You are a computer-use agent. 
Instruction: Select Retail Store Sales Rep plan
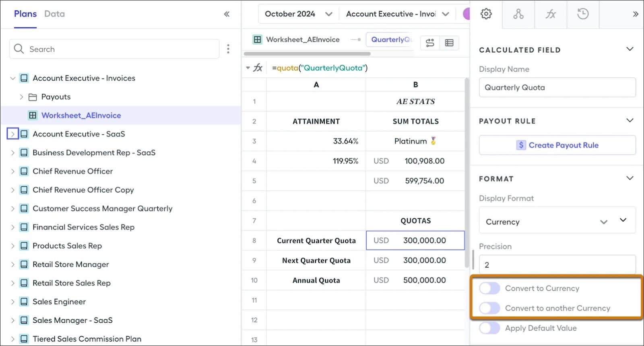point(72,283)
